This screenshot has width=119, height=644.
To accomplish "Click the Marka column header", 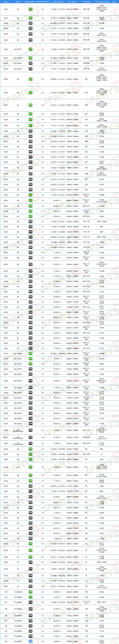I will pyautogui.click(x=6, y=2).
